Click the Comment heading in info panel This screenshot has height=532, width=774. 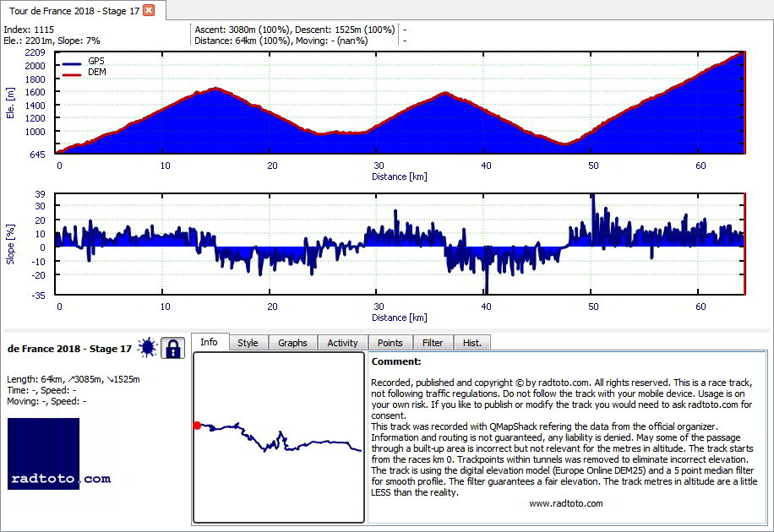(396, 361)
